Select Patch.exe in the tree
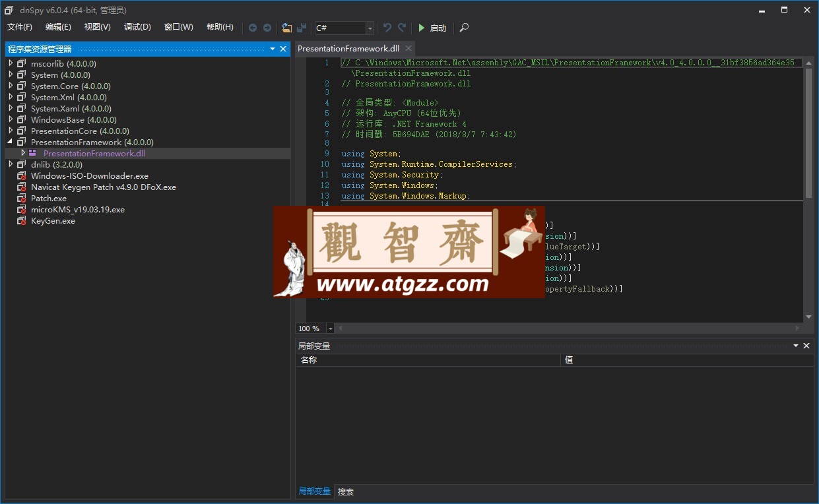 [49, 199]
